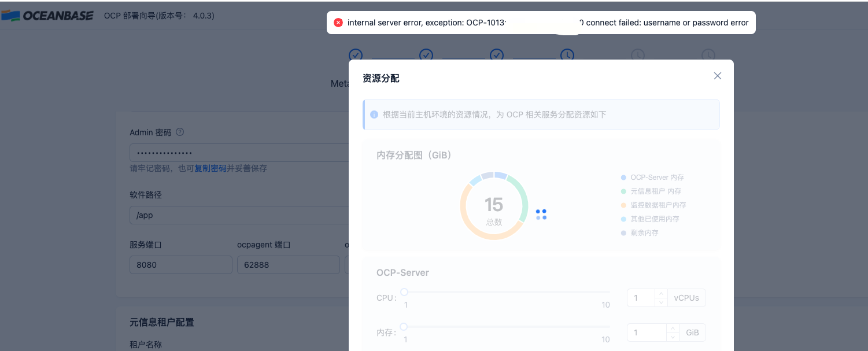Viewport: 868px width, 351px height.
Task: Click help icon beside Admin 密码
Action: [x=180, y=132]
